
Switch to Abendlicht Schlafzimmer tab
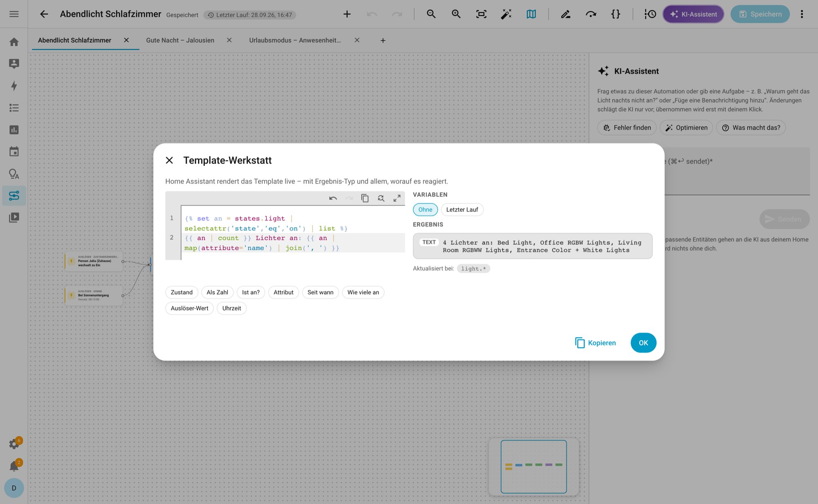[x=74, y=40]
